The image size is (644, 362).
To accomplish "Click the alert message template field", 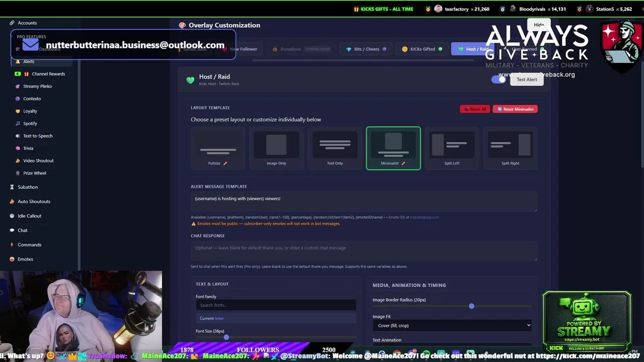I will tap(364, 202).
